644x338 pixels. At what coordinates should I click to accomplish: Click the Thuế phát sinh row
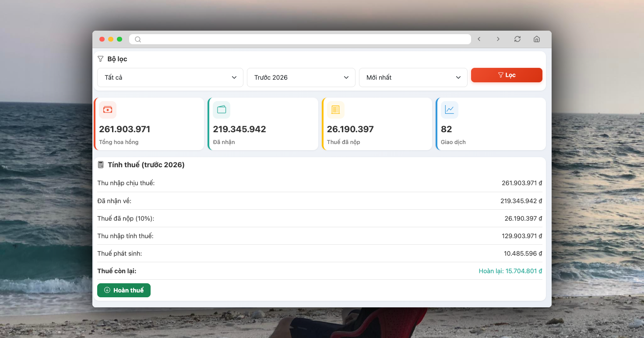[x=320, y=253]
